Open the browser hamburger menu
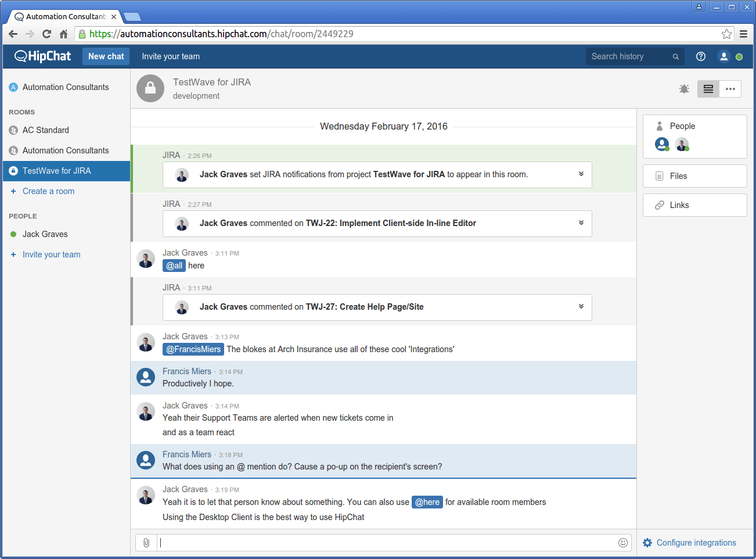This screenshot has height=559, width=756. (743, 34)
